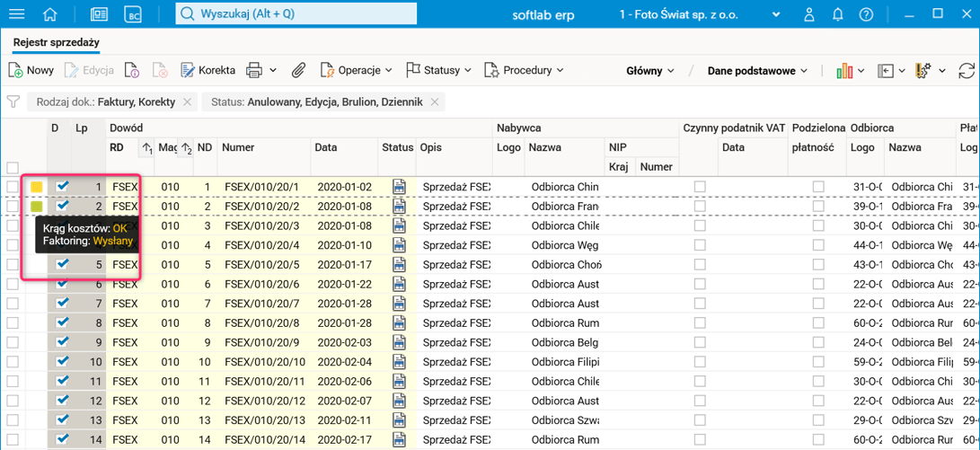Toggle Czynny podatnik VAT checkbox in row 7
The height and width of the screenshot is (450, 980).
pyautogui.click(x=700, y=303)
